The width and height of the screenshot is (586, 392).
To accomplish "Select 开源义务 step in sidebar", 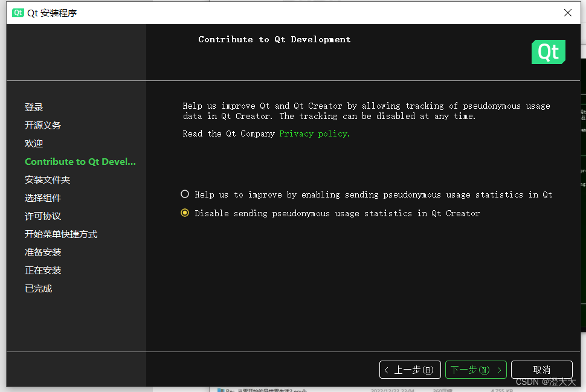I will pos(43,125).
